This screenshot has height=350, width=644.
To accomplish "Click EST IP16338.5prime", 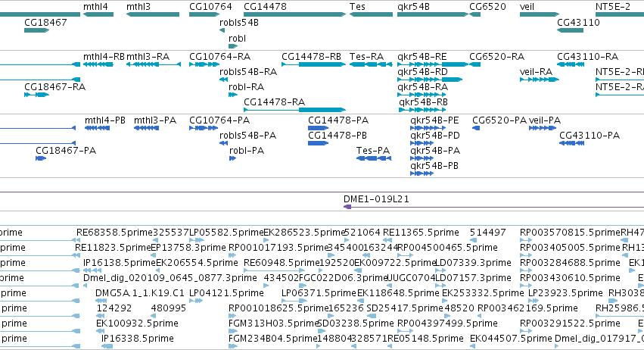I will point(138,339).
